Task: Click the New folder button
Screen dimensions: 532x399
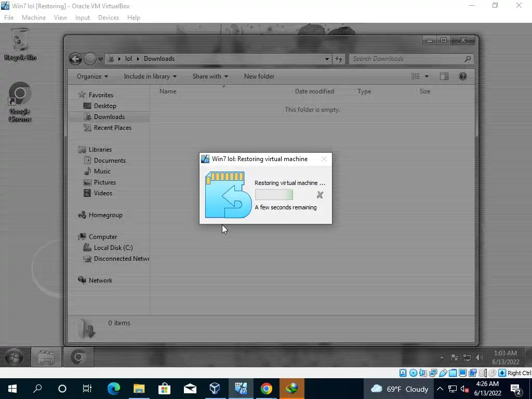Action: click(259, 76)
